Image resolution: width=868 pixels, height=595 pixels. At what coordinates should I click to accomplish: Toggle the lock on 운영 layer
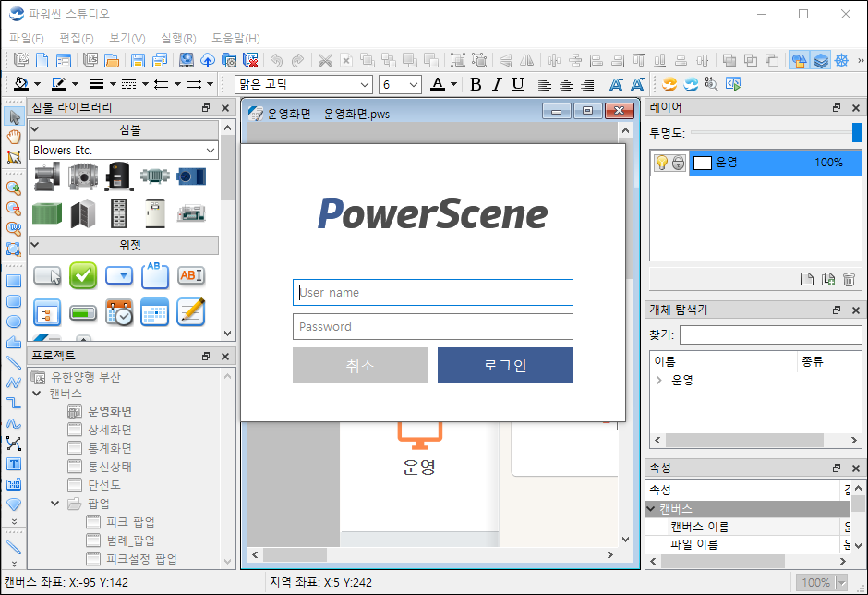tap(678, 163)
